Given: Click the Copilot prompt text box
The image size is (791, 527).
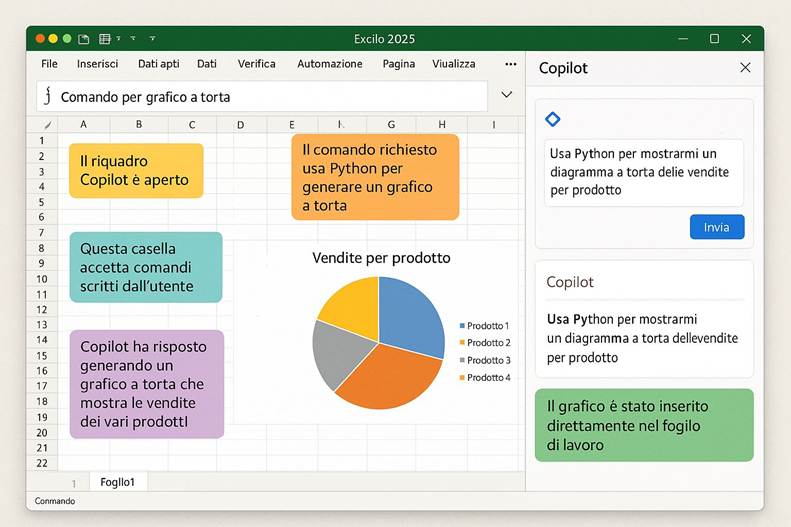Looking at the screenshot, I should tap(644, 172).
